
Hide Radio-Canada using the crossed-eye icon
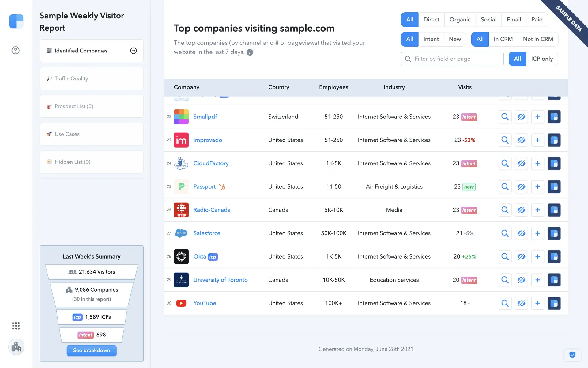click(x=521, y=210)
